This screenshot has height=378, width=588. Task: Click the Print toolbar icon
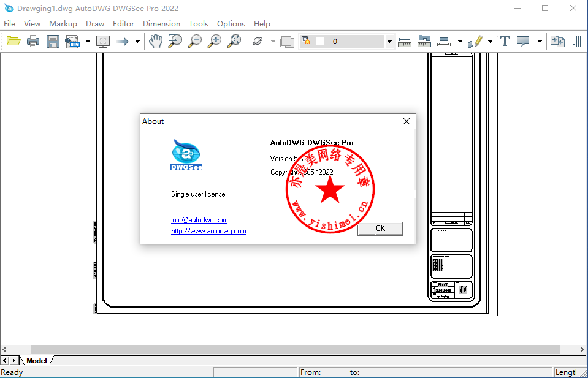coord(33,41)
